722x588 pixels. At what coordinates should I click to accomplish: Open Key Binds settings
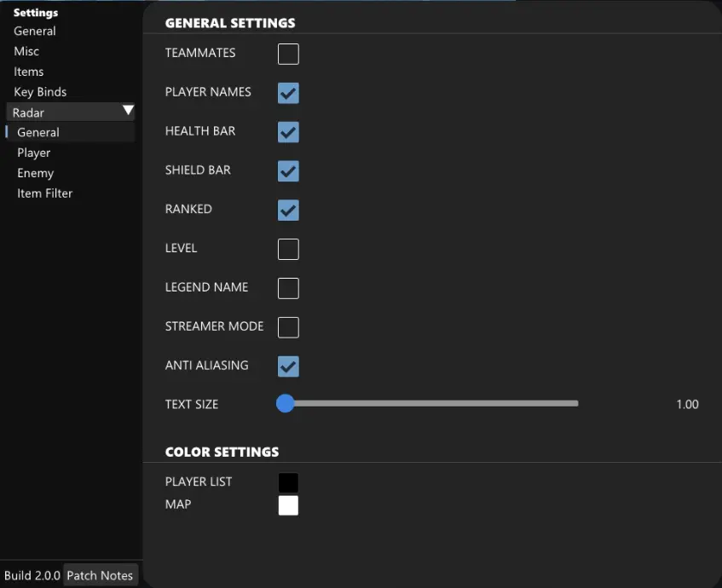[x=40, y=92]
